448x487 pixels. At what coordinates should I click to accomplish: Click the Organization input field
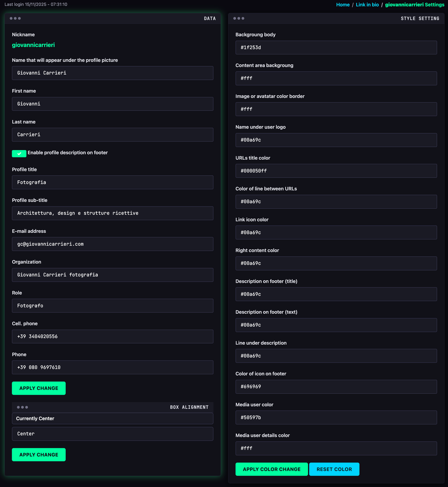(x=112, y=275)
